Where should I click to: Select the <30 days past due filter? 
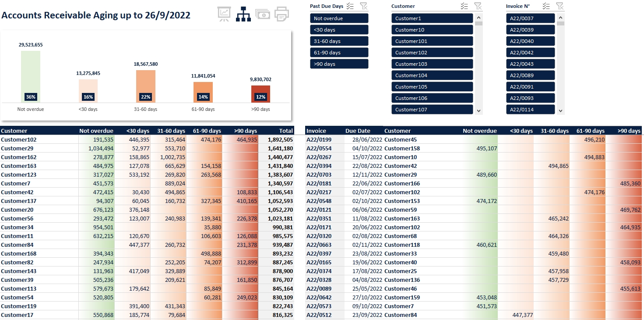[339, 29]
